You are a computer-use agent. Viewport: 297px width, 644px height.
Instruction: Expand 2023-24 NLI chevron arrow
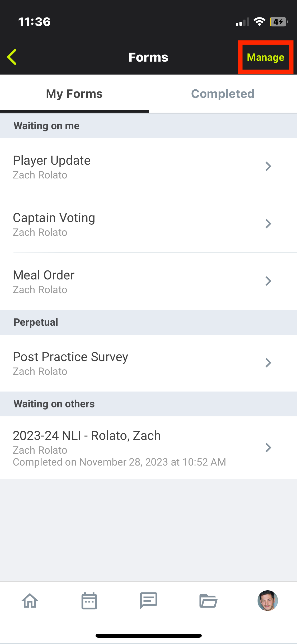[268, 448]
